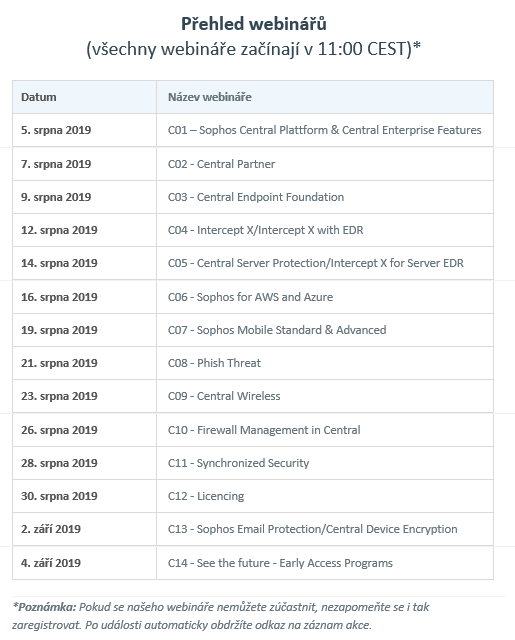Choose C05 - Central Server Protection webinar
Viewport: 515px width, 640px height.
(316, 263)
